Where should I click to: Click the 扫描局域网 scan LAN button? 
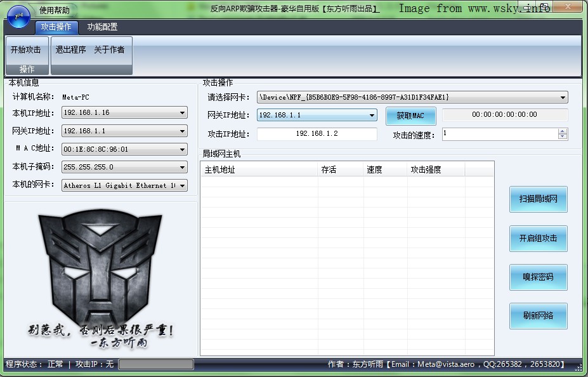tap(538, 199)
